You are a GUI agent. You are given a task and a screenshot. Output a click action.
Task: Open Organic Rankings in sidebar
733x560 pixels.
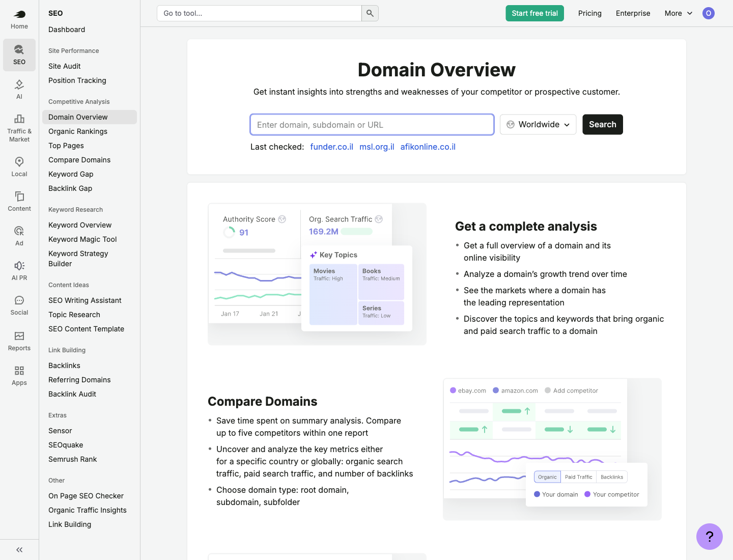(x=78, y=131)
